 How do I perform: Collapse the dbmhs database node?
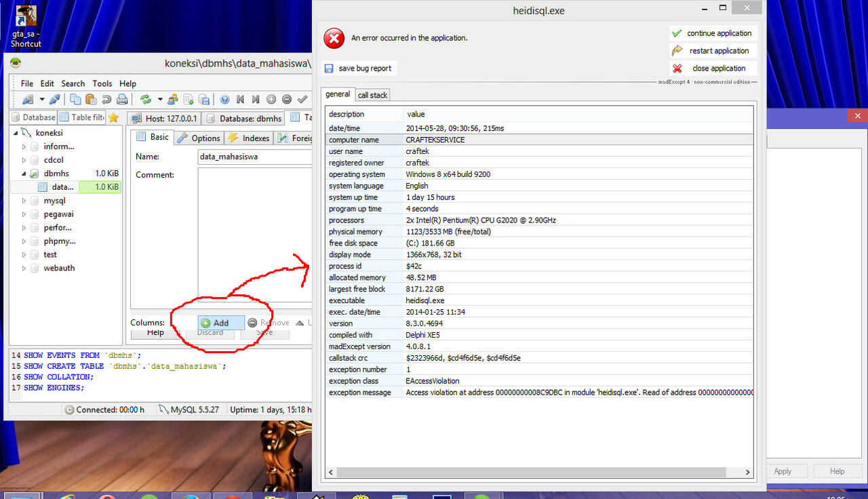coord(24,174)
